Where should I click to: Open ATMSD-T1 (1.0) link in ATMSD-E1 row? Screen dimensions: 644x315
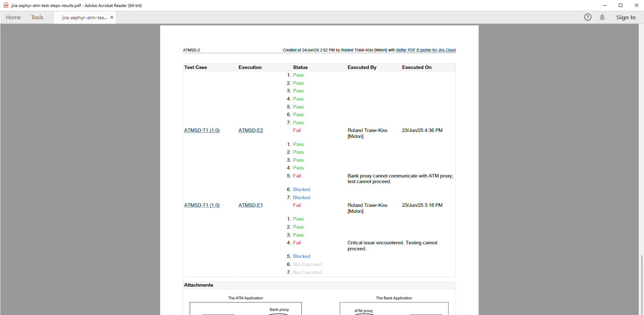point(202,205)
